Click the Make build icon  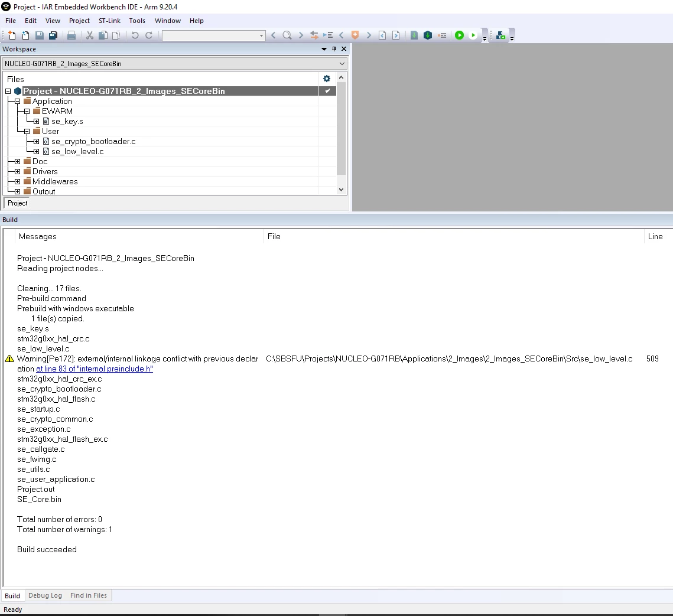point(428,35)
